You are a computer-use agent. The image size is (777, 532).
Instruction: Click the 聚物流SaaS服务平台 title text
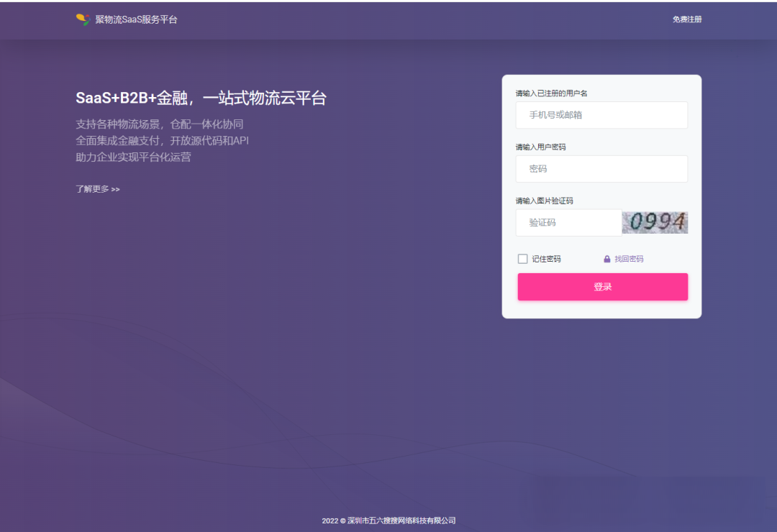pos(136,19)
